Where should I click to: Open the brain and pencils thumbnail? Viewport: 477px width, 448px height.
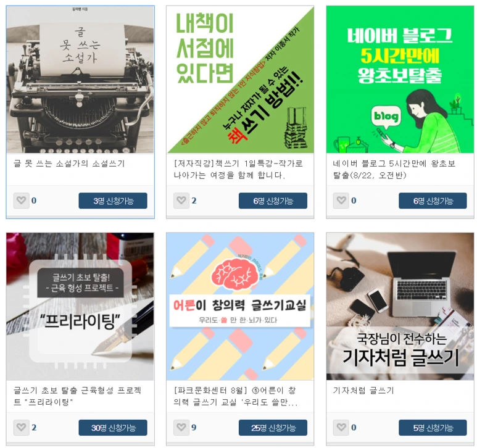pyautogui.click(x=240, y=307)
